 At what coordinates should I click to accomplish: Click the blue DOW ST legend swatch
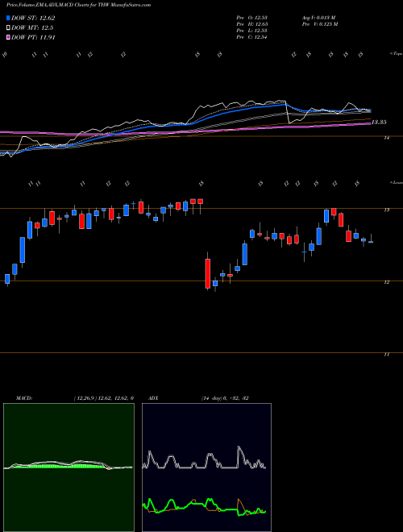(x=8, y=18)
